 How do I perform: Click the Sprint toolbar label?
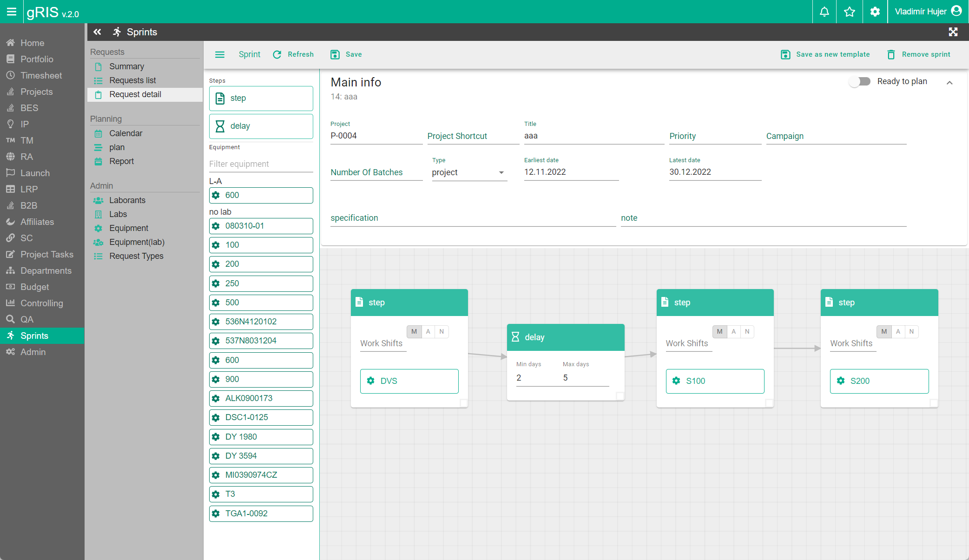coord(250,54)
